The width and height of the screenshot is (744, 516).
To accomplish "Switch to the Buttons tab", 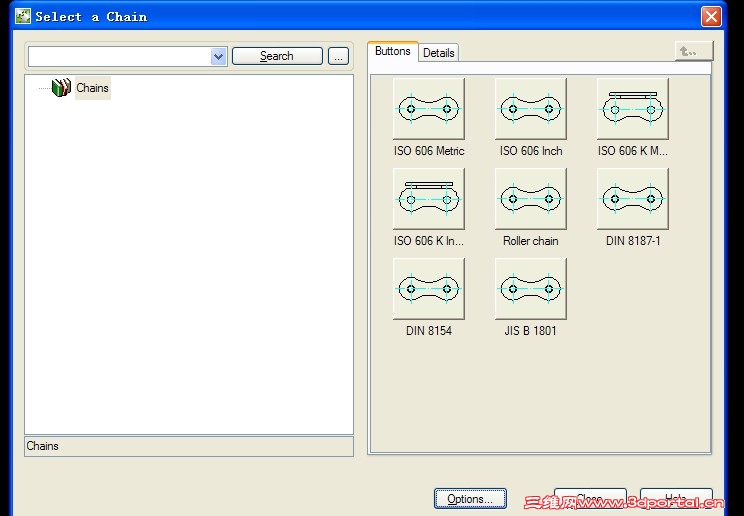I will 392,51.
